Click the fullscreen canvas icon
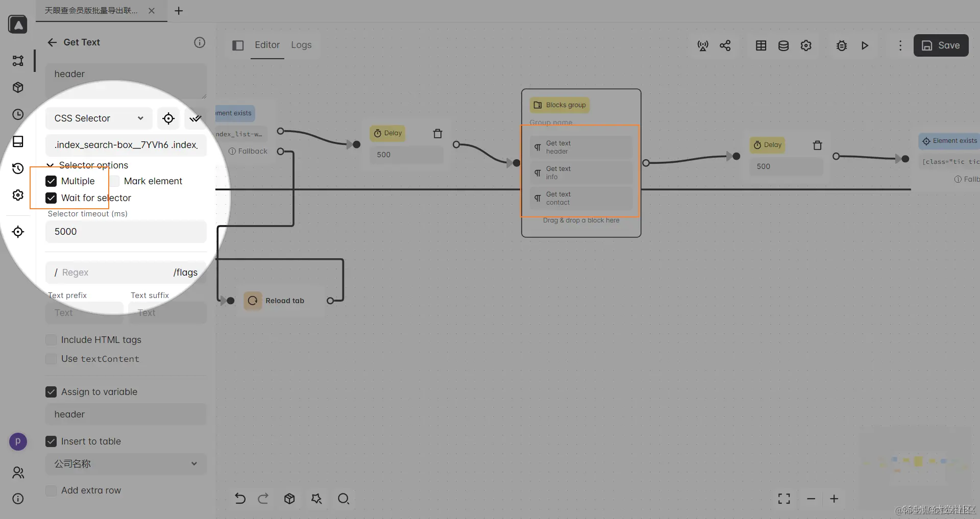Screen dimensions: 980x519 click(784, 499)
